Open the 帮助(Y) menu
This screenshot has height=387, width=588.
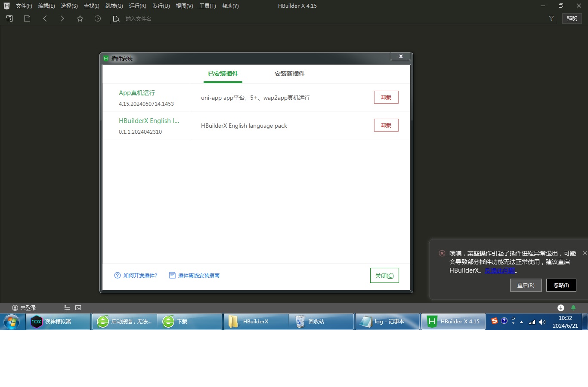[x=230, y=6]
